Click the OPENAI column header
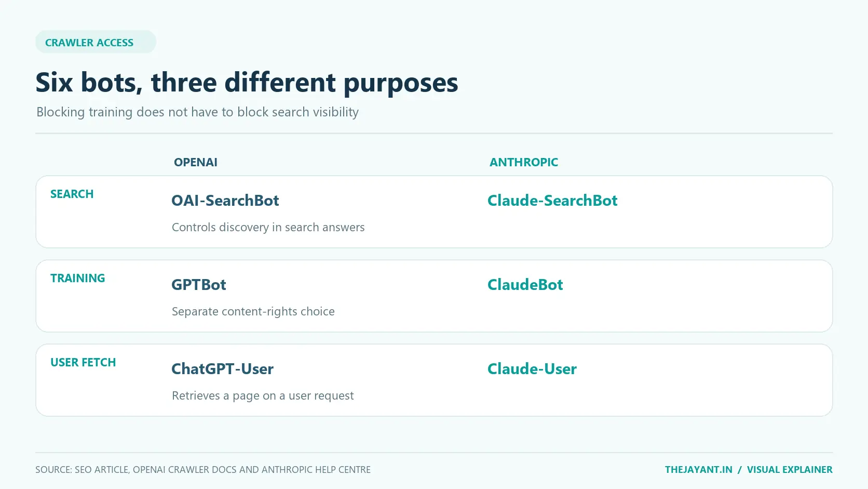The image size is (868, 489). pyautogui.click(x=195, y=162)
